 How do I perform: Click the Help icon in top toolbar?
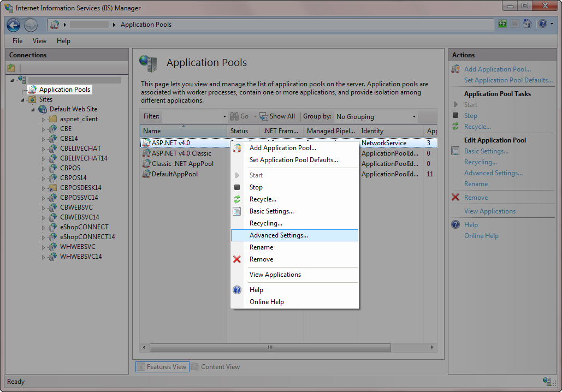[542, 24]
